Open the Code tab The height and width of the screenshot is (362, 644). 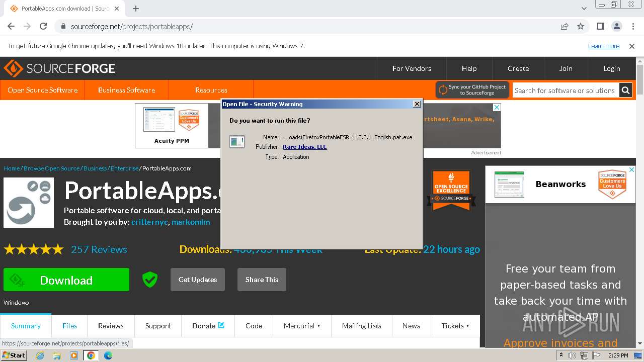254,326
